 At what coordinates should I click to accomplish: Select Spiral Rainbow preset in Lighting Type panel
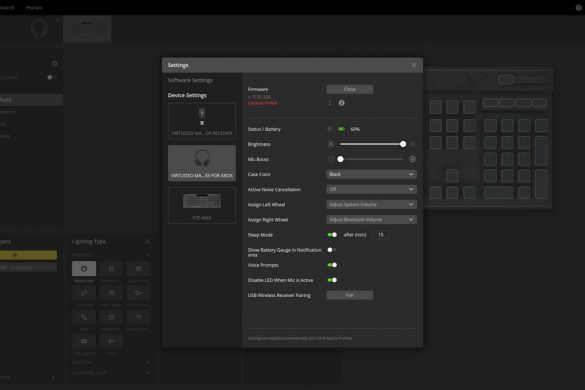[x=138, y=317]
